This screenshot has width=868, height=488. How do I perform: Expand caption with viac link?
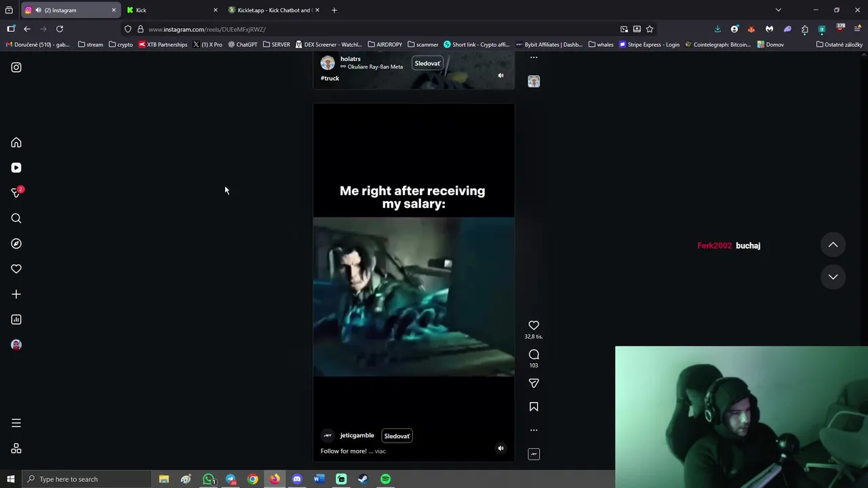click(380, 451)
